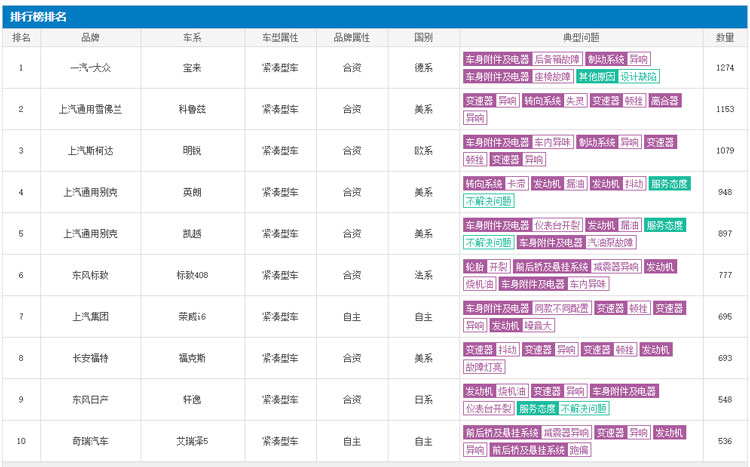The height and width of the screenshot is (467, 750).
Task: Select the 失灵 steering issue tag
Action: (x=575, y=101)
